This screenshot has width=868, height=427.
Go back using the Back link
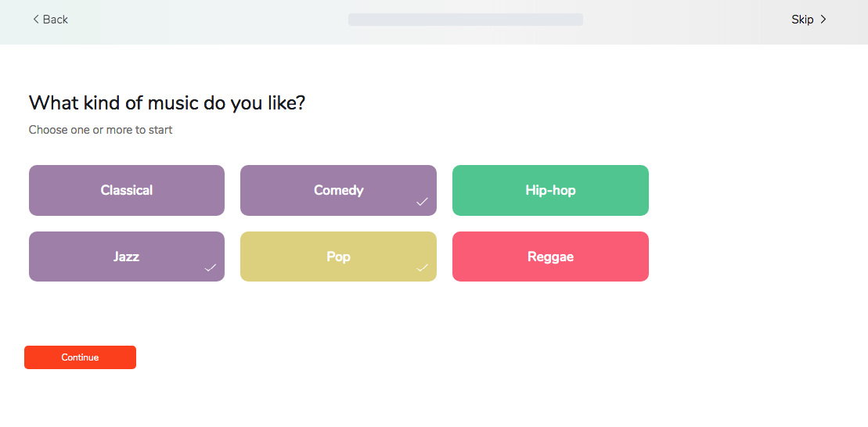(x=50, y=20)
